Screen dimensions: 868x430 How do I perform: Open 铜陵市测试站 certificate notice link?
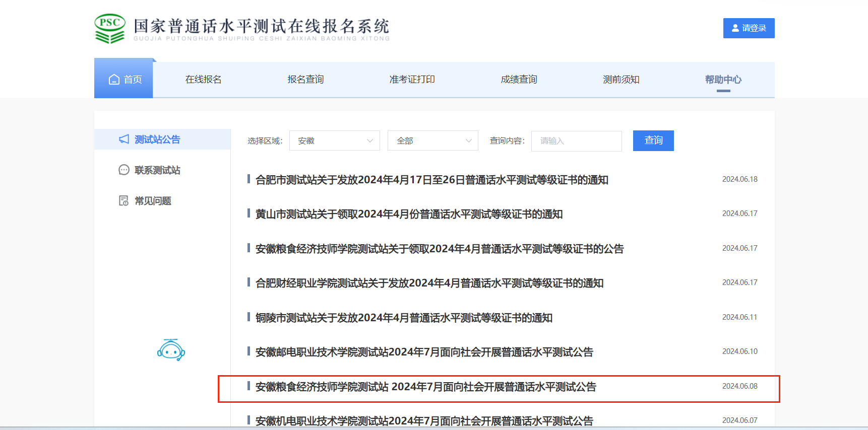[404, 318]
